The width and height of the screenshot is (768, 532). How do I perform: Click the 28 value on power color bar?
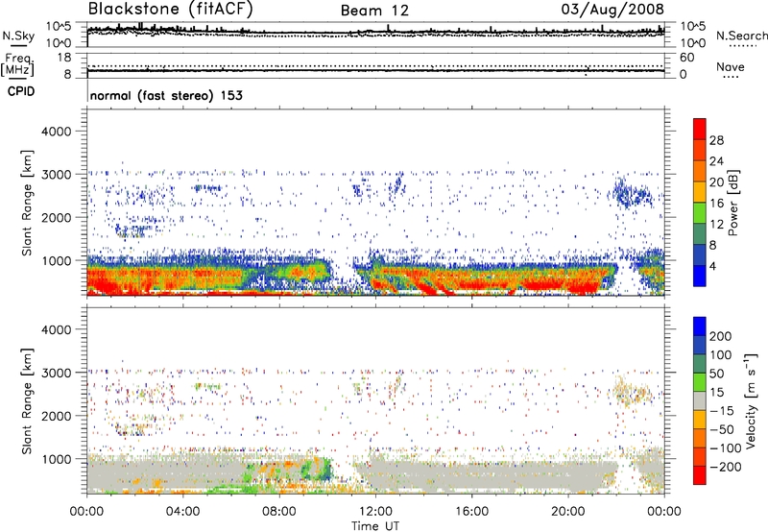point(716,140)
